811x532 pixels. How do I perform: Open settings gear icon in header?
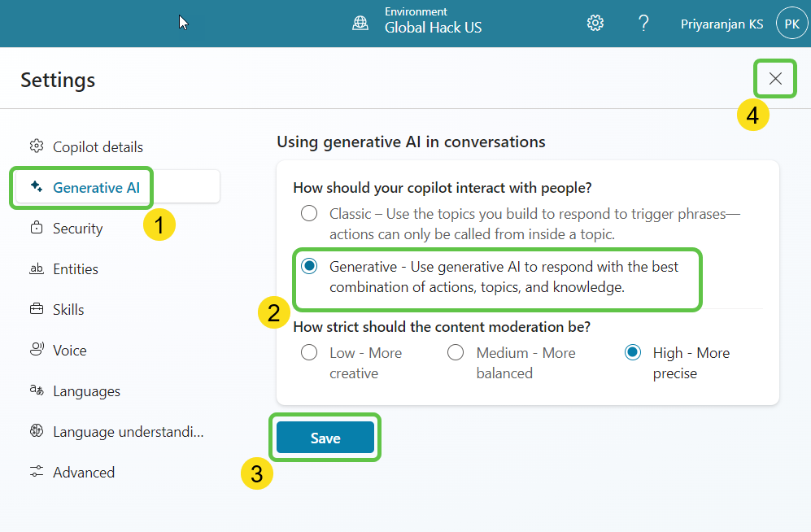pos(595,24)
